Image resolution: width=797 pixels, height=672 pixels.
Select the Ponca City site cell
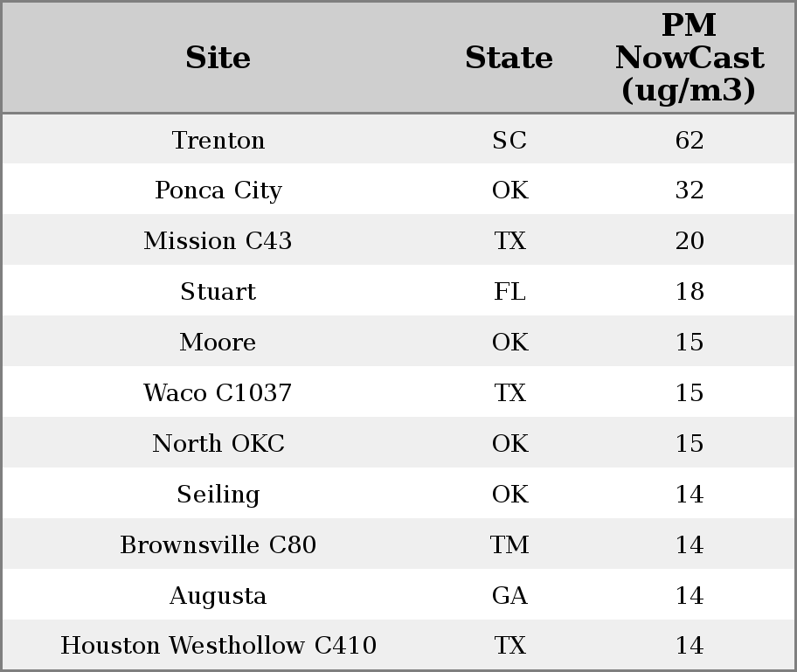218,191
